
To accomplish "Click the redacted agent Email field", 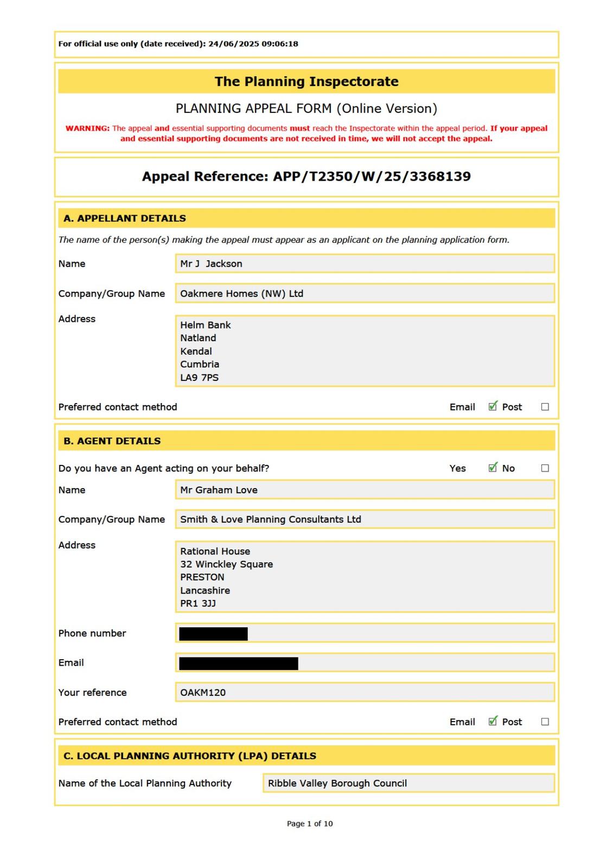I will (365, 663).
